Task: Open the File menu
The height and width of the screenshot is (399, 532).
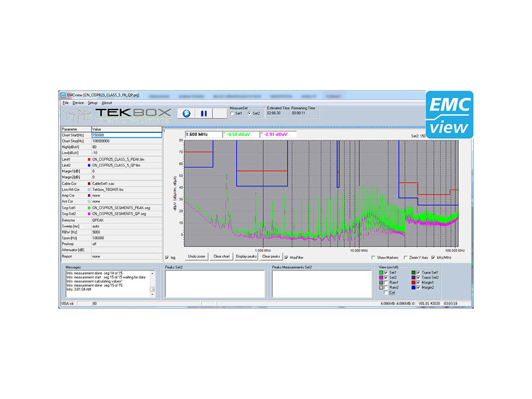Action: 66,102
